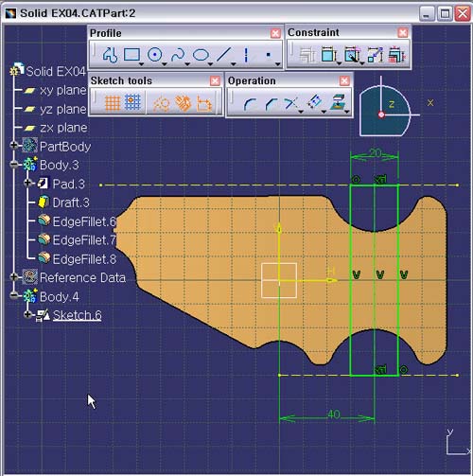This screenshot has height=476, width=473.
Task: Pick the Spline curve tool
Action: [x=178, y=55]
